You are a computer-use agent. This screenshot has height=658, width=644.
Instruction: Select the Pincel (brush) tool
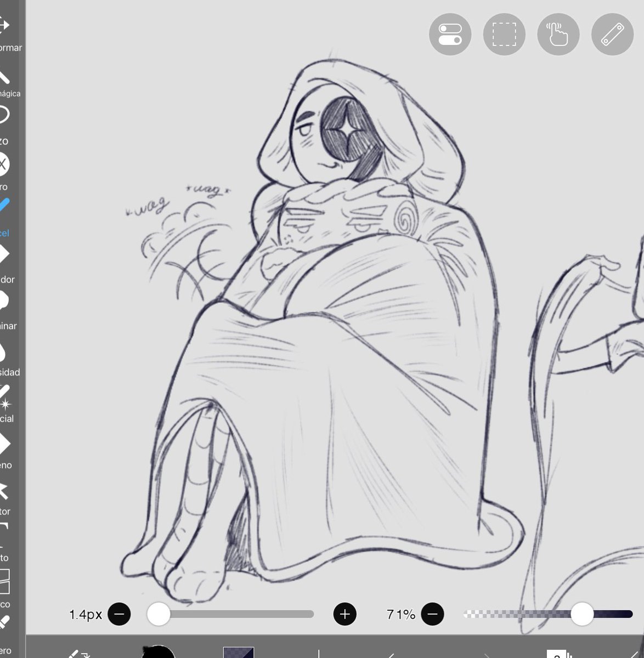coord(4,217)
